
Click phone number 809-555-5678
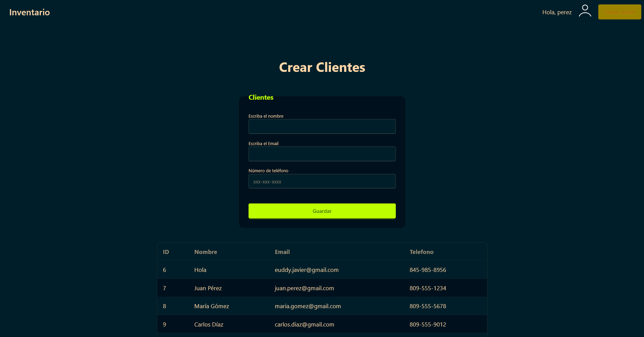point(428,306)
